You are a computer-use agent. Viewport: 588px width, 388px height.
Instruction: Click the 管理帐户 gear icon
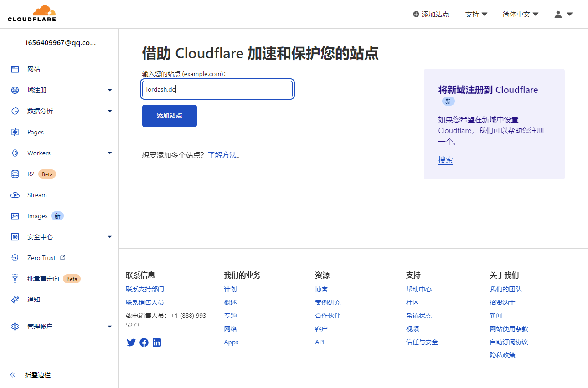[15, 327]
